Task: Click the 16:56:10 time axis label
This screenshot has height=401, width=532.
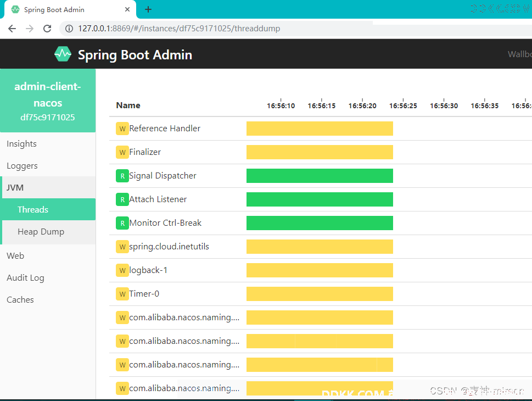Action: [281, 105]
